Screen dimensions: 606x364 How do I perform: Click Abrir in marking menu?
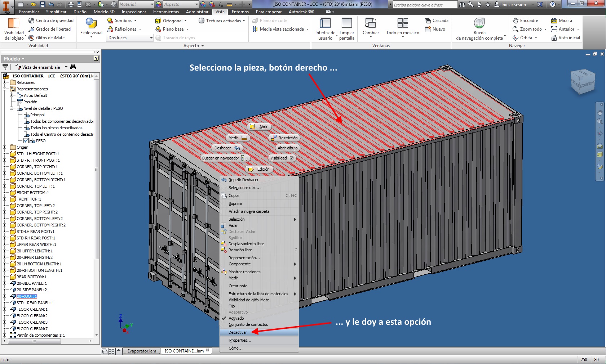(260, 127)
